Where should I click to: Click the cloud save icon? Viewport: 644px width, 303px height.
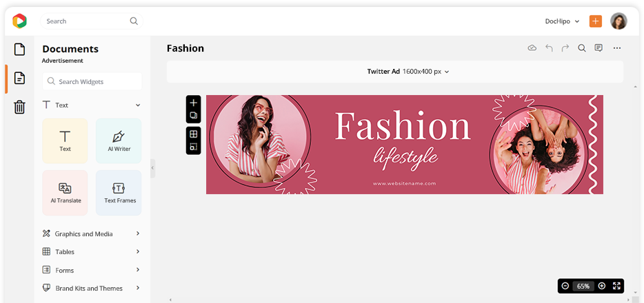(532, 48)
